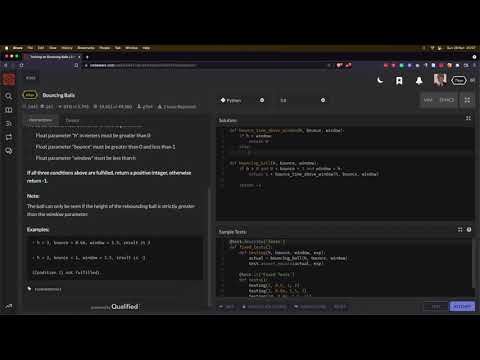Click the ATTEMPT button

pos(462,306)
